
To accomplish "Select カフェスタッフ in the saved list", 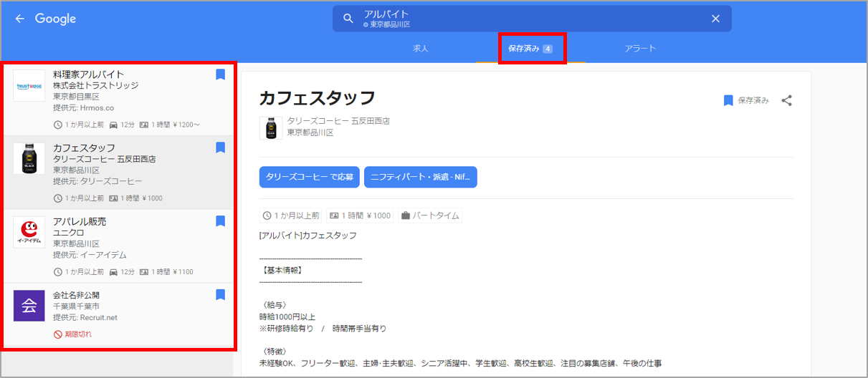I will [x=119, y=173].
